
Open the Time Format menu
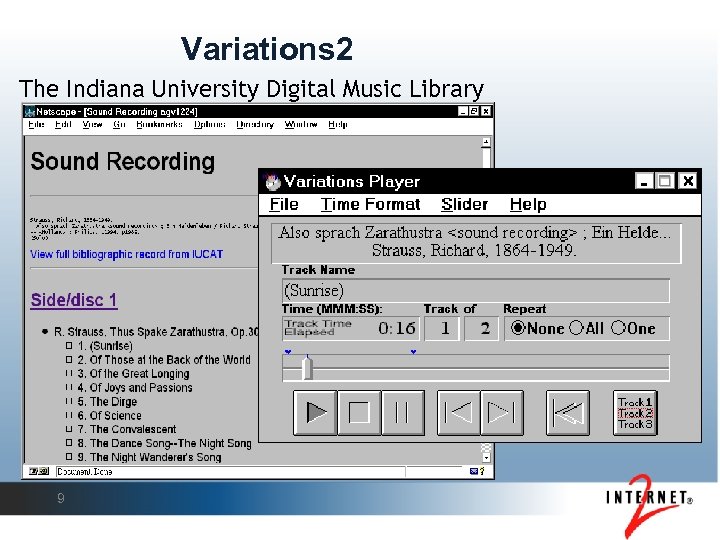point(370,204)
